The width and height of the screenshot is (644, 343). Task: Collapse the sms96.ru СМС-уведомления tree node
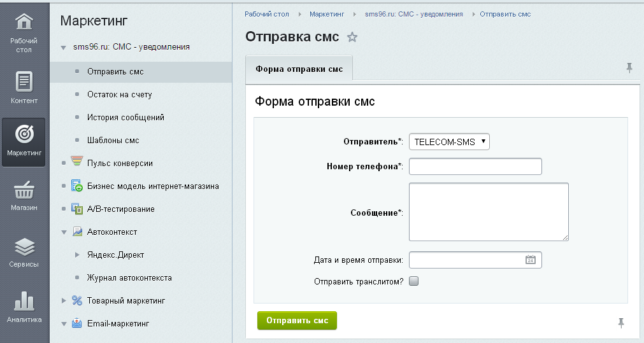coord(64,48)
